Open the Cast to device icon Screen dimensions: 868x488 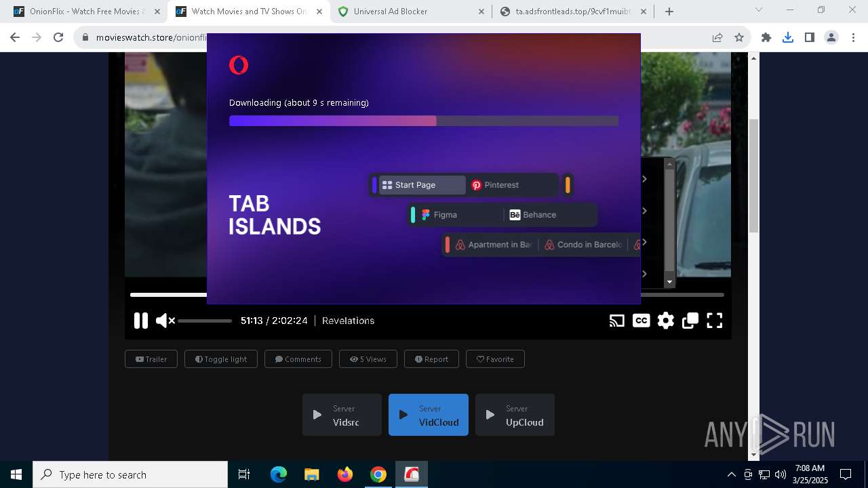pyautogui.click(x=616, y=321)
